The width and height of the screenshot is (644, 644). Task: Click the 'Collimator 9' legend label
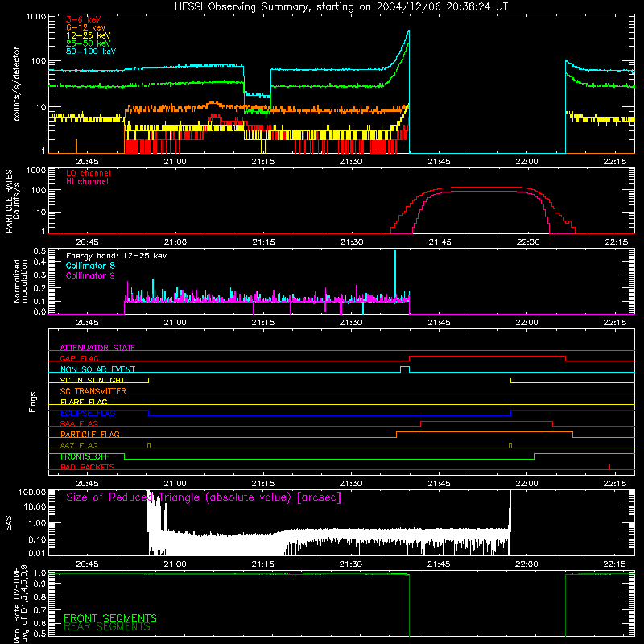pos(90,275)
